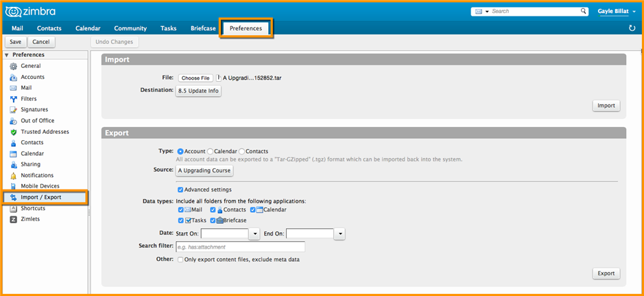The width and height of the screenshot is (644, 296).
Task: Click the Zimbra logo
Action: (x=30, y=12)
